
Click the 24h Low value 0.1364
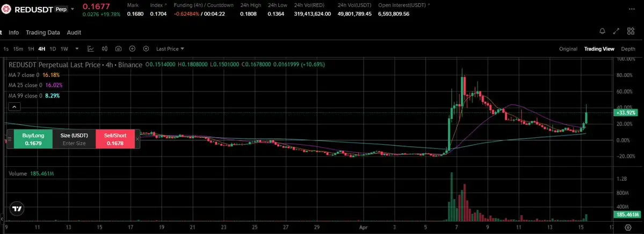pyautogui.click(x=276, y=13)
